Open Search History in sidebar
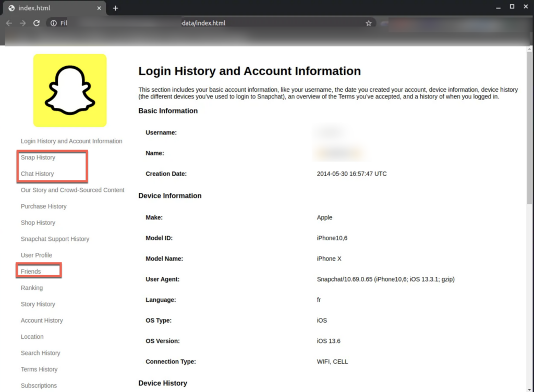 (41, 353)
